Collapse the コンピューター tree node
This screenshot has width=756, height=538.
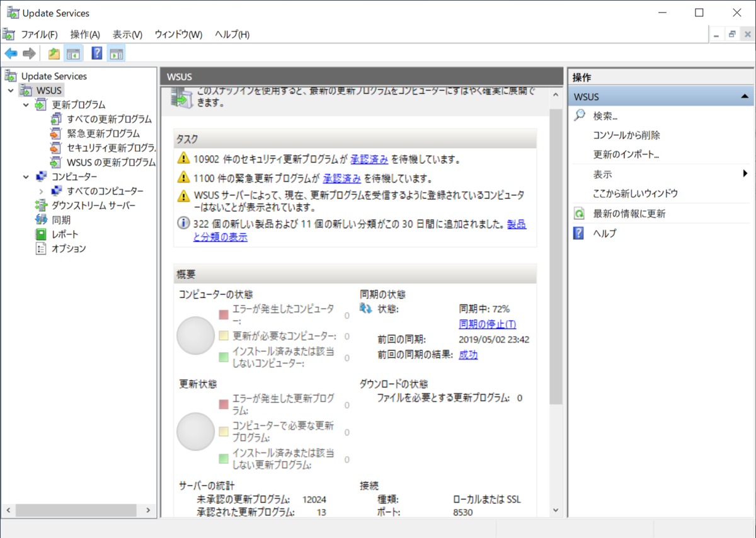tap(26, 177)
